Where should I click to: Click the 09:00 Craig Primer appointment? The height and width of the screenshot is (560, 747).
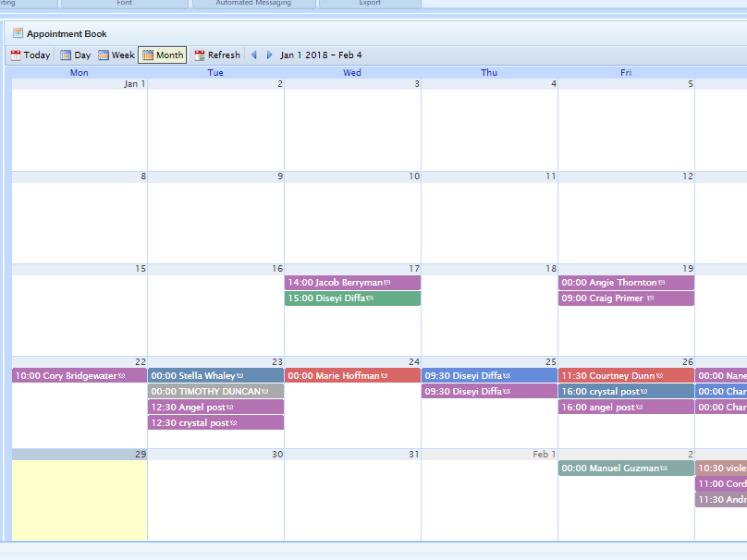[625, 298]
